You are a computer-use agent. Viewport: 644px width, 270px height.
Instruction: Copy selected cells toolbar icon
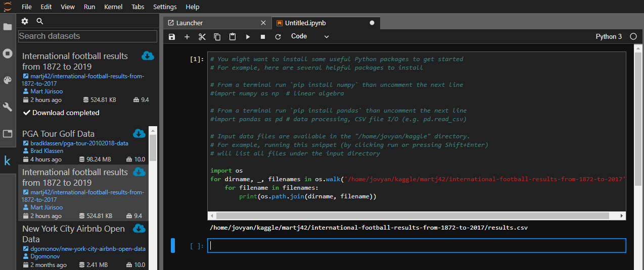pyautogui.click(x=217, y=37)
